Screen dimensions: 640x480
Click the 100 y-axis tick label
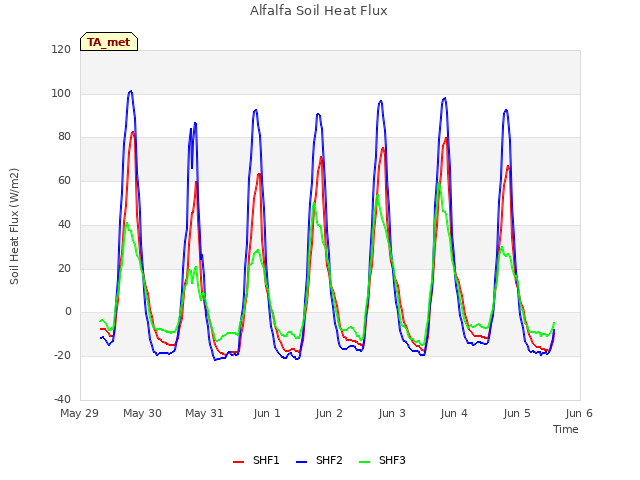click(61, 93)
